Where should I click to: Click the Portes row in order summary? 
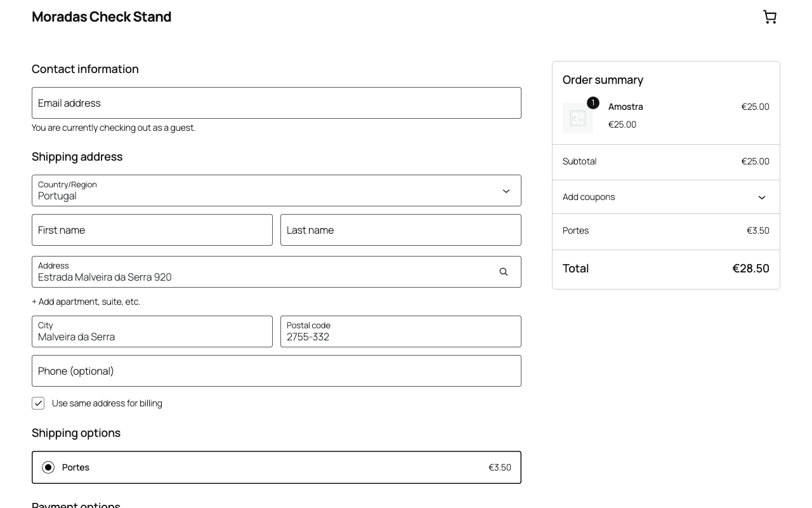coord(666,231)
